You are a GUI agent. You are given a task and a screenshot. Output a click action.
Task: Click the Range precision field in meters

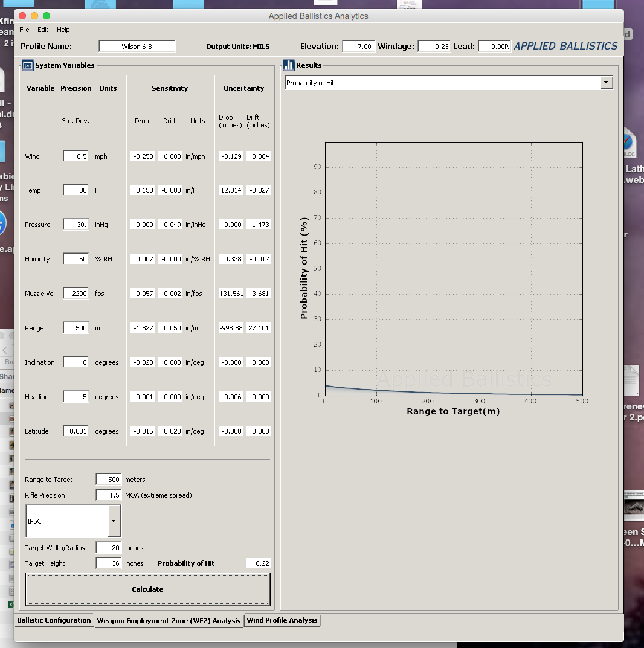click(76, 328)
